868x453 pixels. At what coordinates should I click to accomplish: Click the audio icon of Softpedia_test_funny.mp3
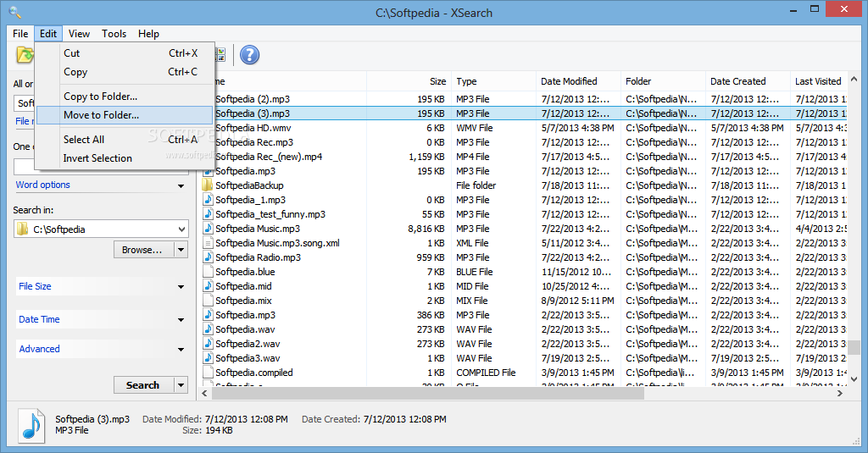click(208, 214)
